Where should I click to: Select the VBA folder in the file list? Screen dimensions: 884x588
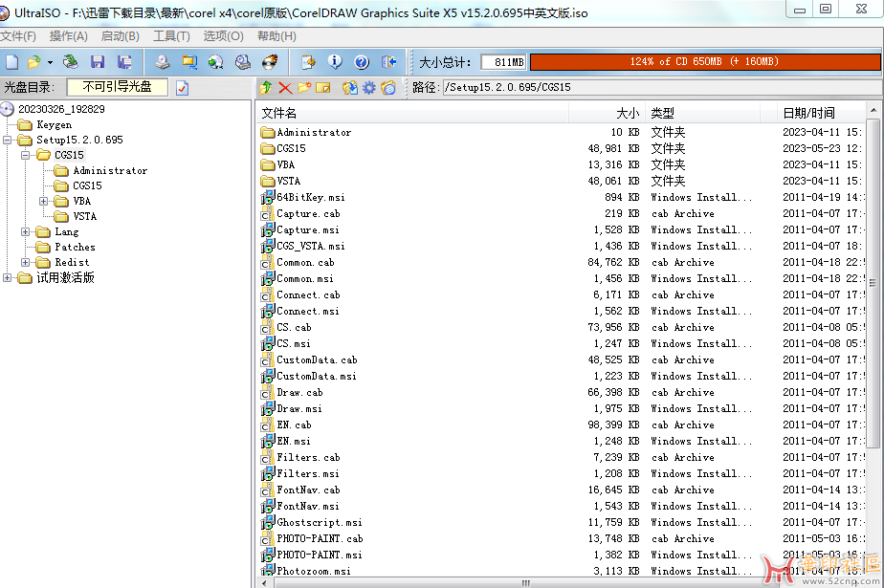click(563, 164)
